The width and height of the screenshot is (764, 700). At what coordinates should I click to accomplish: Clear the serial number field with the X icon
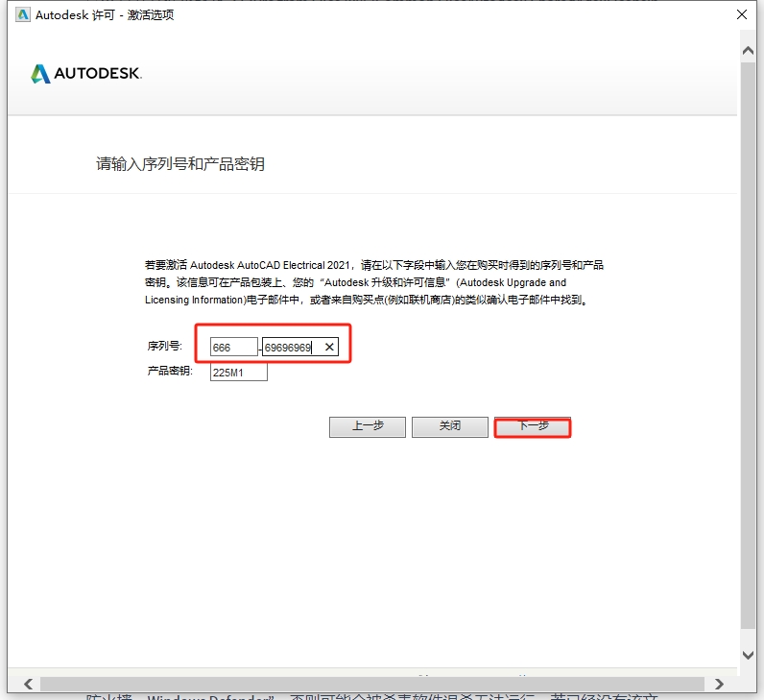pos(329,347)
